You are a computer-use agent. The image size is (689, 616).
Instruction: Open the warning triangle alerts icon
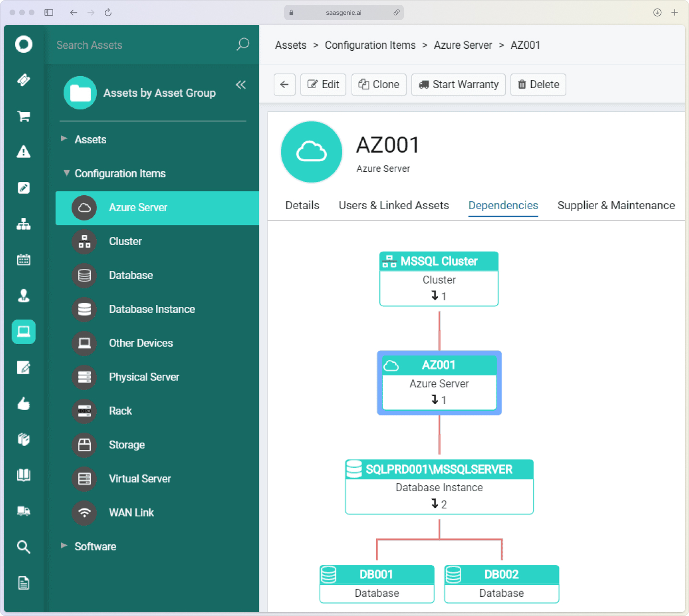(23, 152)
